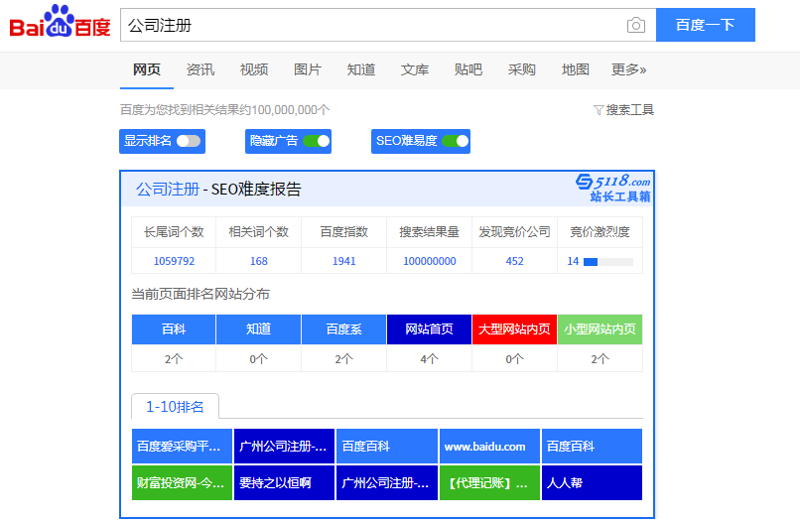Screen dimensions: 800x523
Task: Open ranking entry www.baidu.com
Action: coord(490,446)
